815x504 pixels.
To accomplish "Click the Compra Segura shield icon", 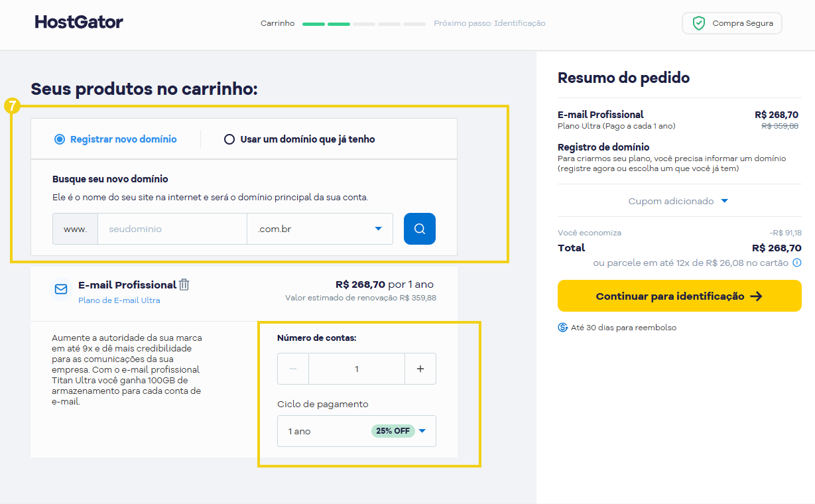I will (699, 23).
